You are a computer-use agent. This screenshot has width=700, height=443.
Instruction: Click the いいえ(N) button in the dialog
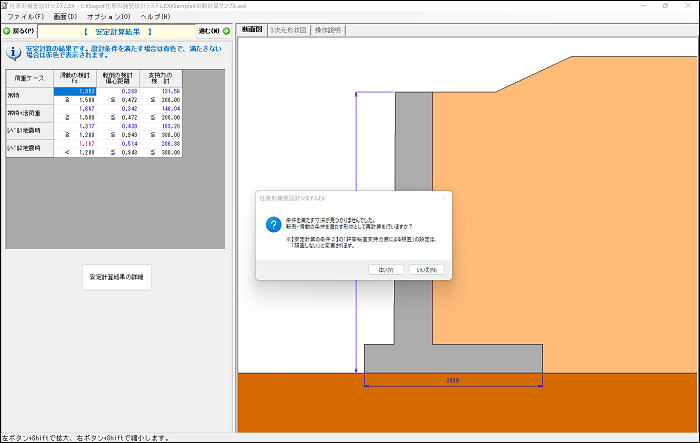click(x=426, y=270)
